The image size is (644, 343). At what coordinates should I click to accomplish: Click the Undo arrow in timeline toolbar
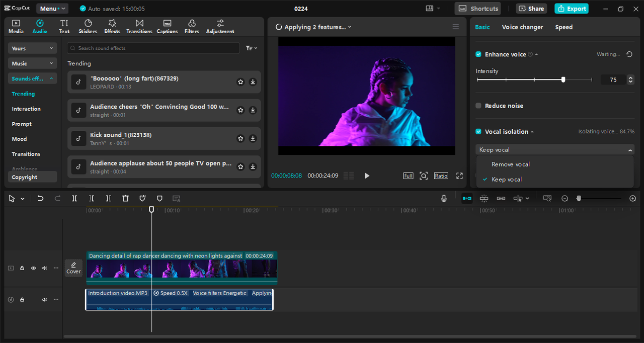click(41, 199)
